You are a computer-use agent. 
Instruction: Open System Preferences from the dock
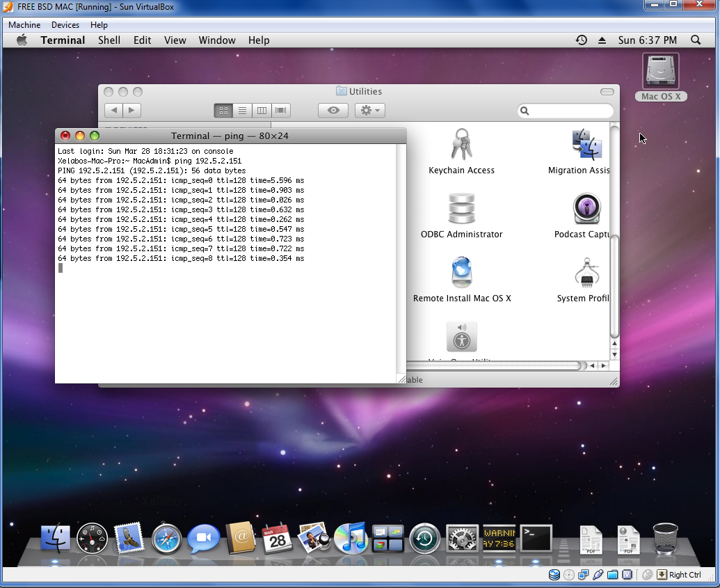[x=462, y=538]
